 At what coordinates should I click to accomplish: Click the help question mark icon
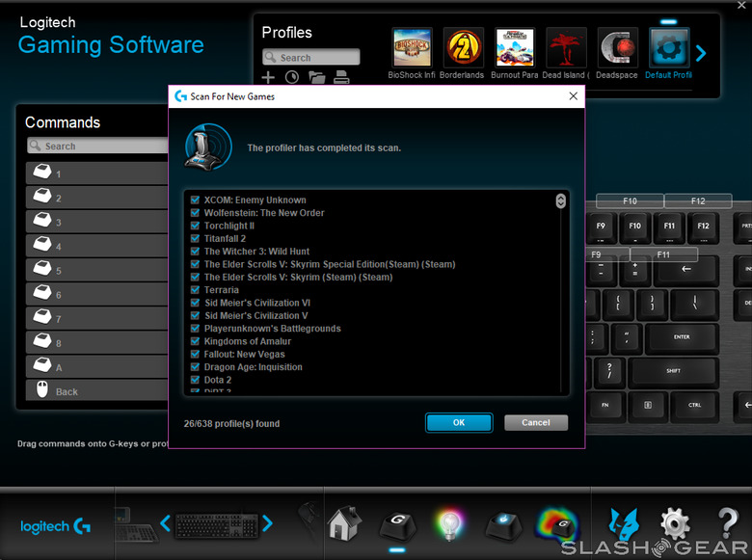pyautogui.click(x=728, y=524)
